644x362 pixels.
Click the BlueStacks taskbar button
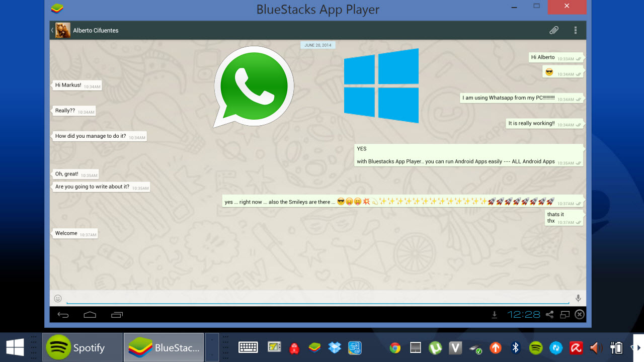point(164,347)
